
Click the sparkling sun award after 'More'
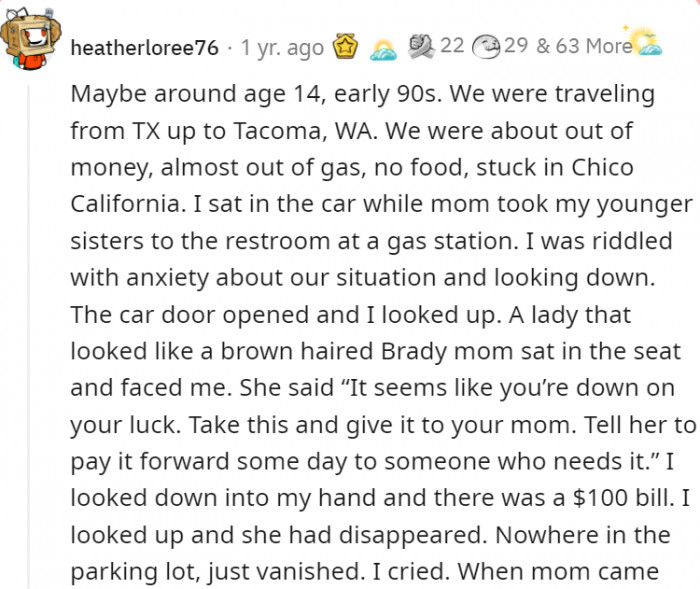point(643,42)
